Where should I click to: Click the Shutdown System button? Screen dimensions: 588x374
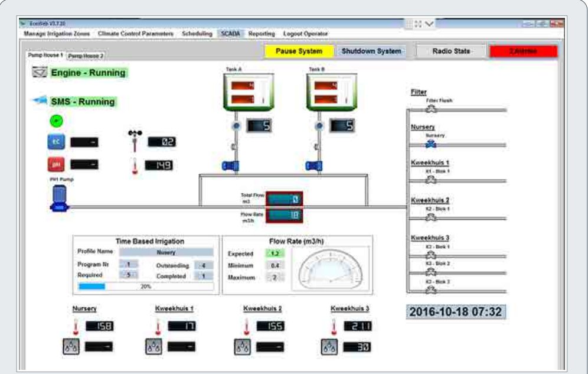click(x=371, y=51)
